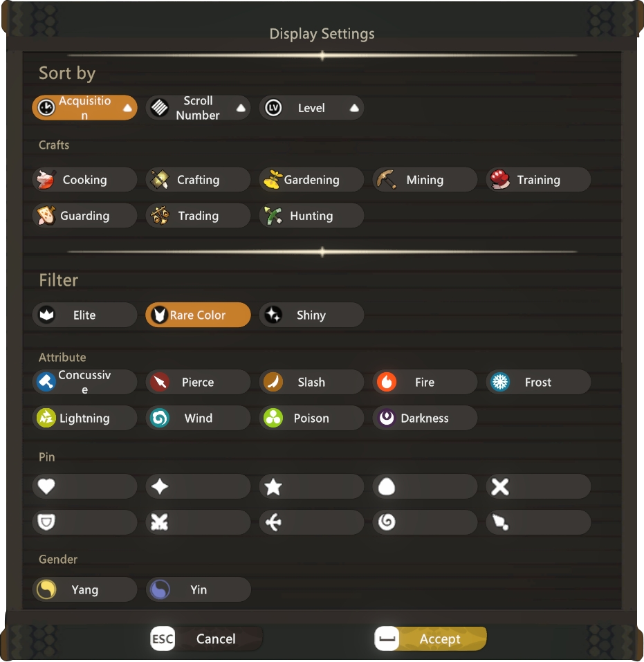644x662 pixels.
Task: Pick the egg-shaped pin icon
Action: click(x=425, y=486)
